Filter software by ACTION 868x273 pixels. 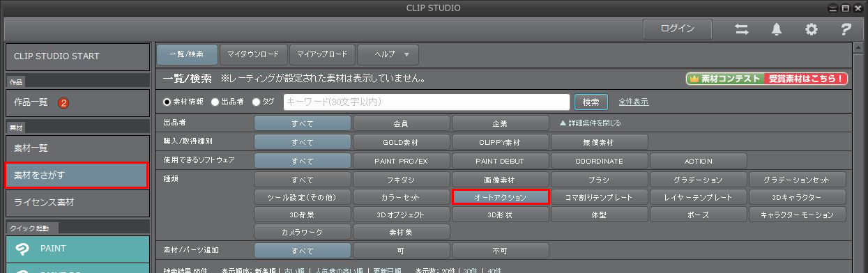pos(698,161)
